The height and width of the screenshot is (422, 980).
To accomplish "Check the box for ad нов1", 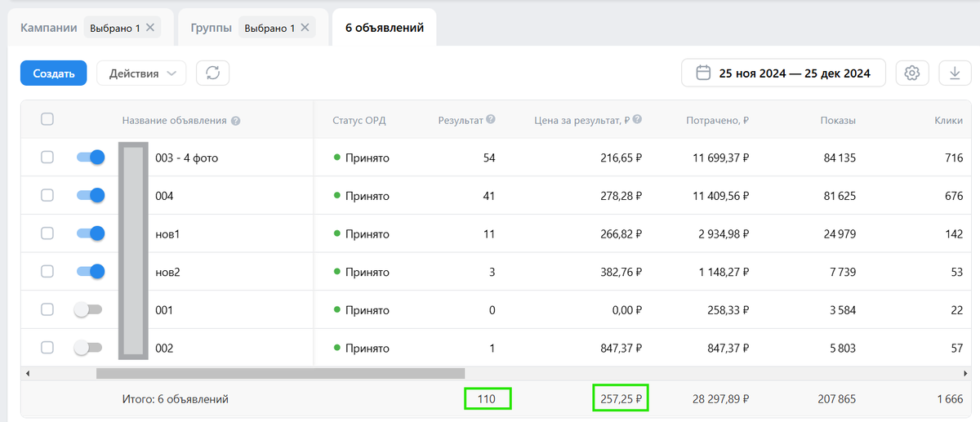I will point(47,233).
